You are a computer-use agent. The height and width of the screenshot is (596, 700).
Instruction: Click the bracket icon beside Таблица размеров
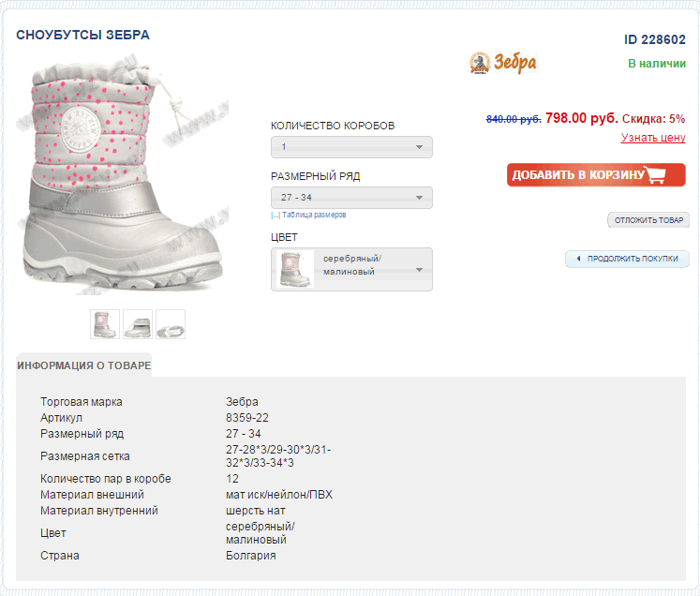click(x=276, y=216)
